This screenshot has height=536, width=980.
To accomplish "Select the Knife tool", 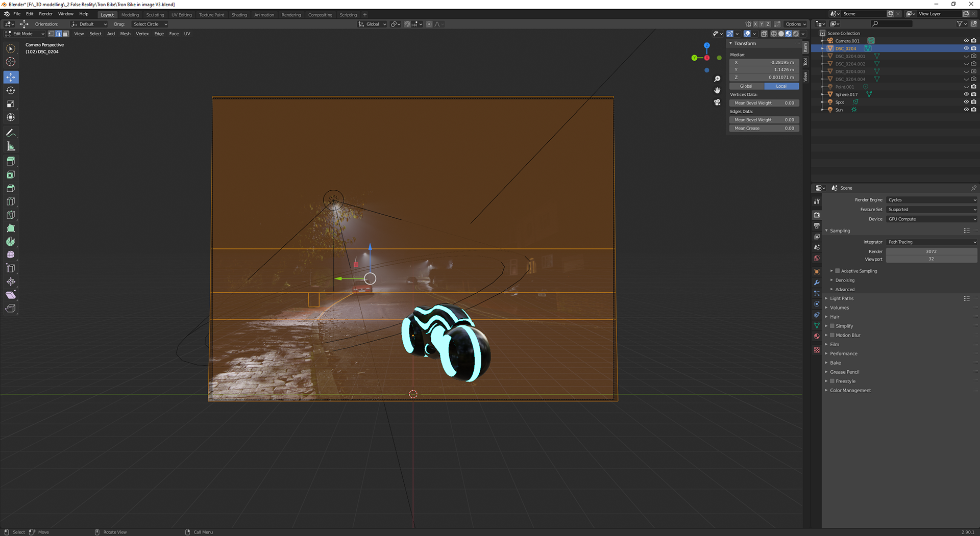I will [11, 215].
